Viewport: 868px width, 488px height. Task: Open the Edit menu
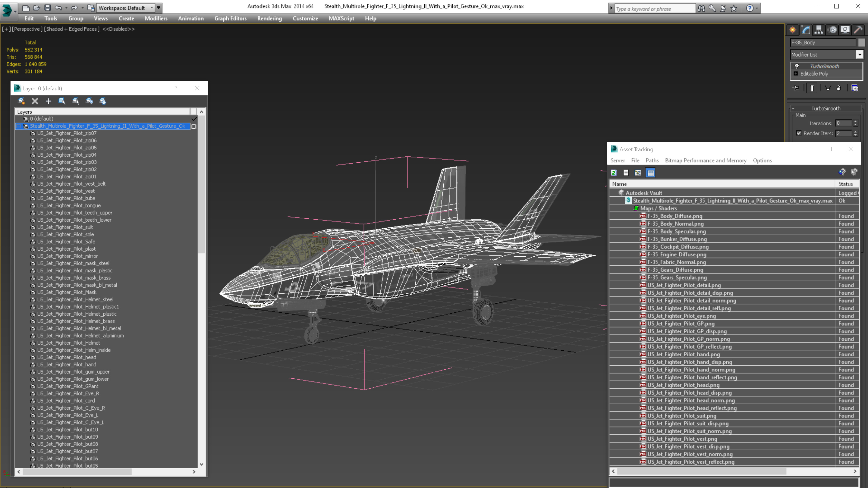click(x=29, y=18)
